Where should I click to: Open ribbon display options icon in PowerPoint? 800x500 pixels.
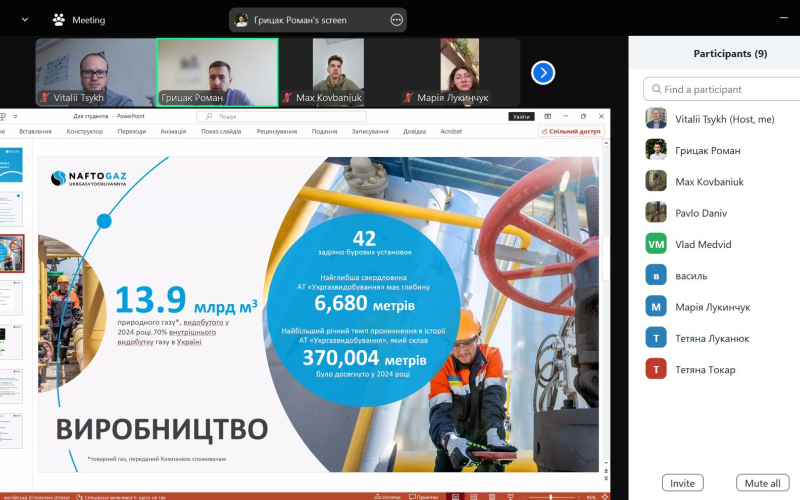pos(547,116)
